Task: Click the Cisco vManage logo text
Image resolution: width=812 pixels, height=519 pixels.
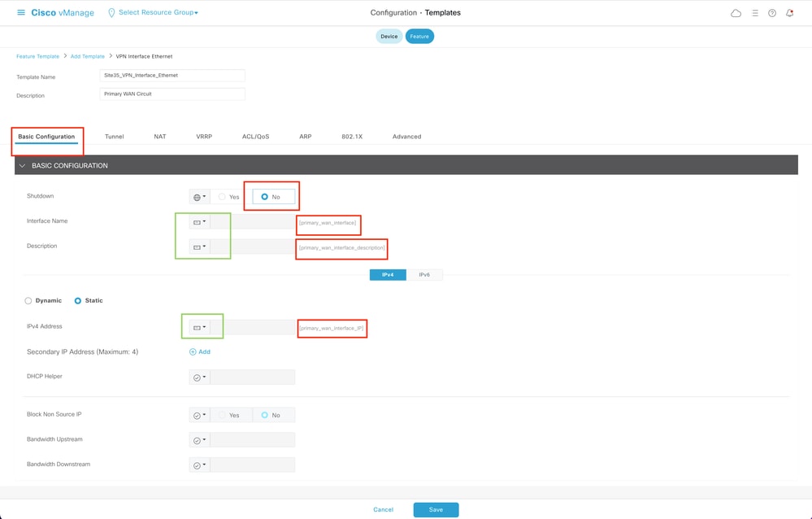Action: (x=63, y=12)
